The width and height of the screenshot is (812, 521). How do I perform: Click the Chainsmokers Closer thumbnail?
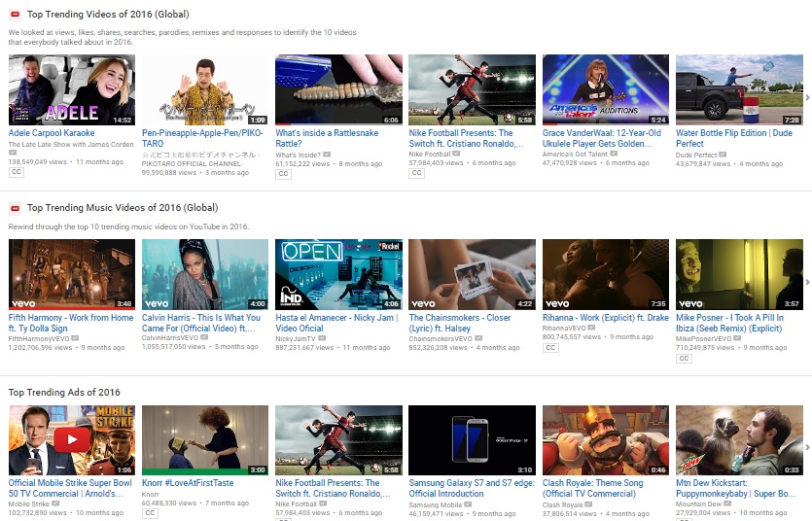473,274
